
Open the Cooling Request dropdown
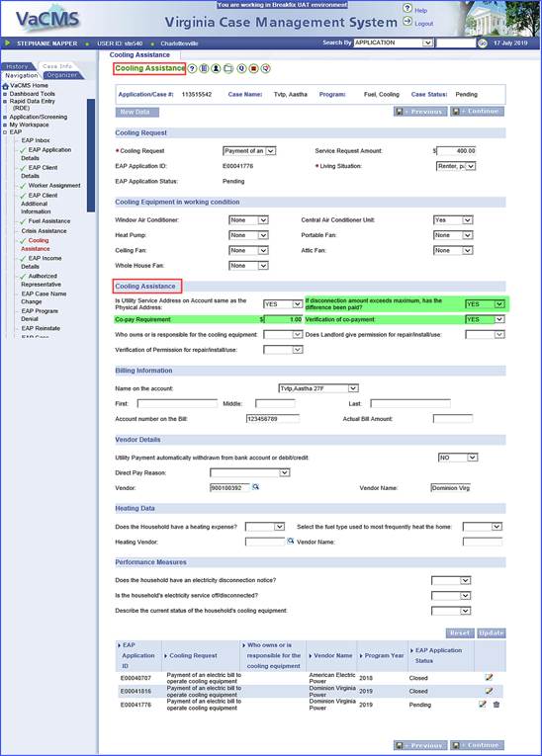click(x=249, y=151)
